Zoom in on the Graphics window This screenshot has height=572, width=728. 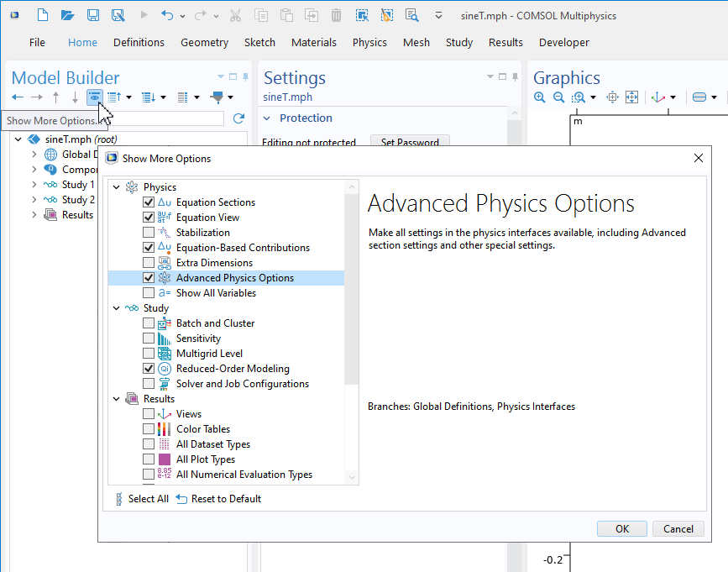pyautogui.click(x=540, y=97)
